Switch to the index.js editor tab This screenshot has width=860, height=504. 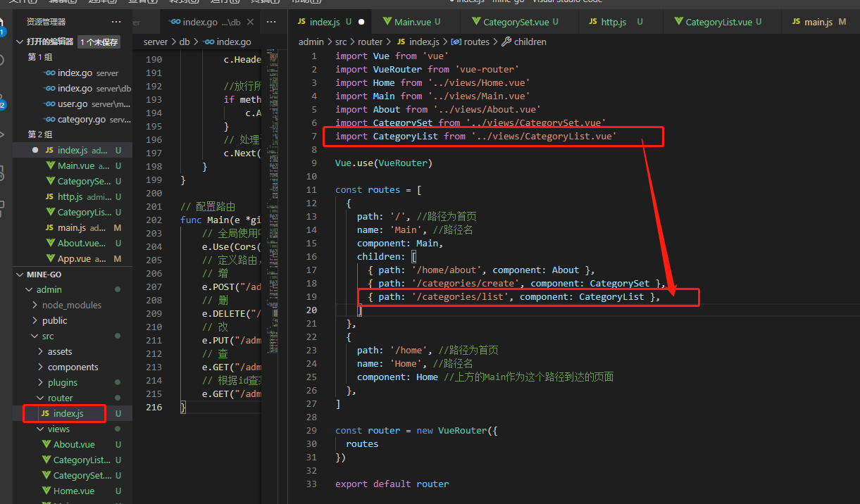click(x=330, y=23)
